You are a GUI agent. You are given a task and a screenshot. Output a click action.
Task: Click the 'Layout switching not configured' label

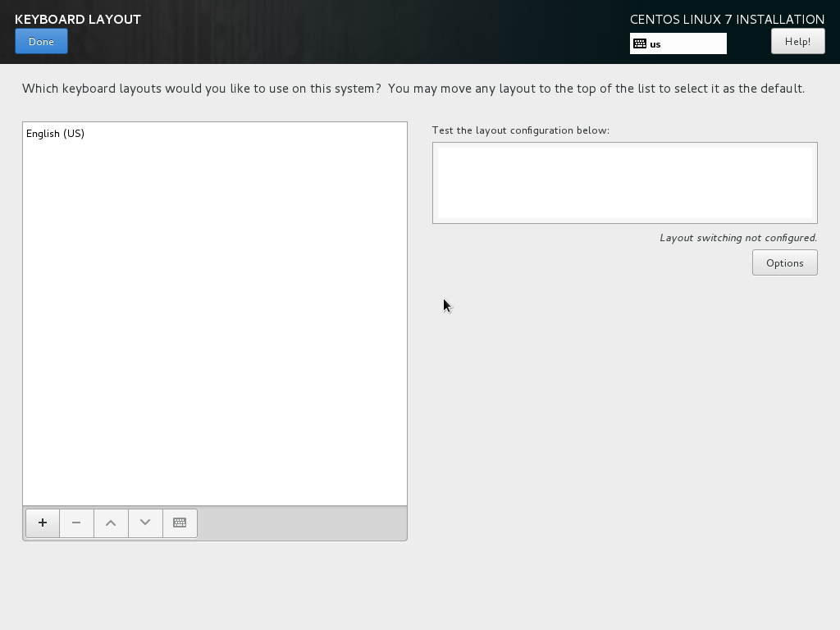[x=738, y=238]
